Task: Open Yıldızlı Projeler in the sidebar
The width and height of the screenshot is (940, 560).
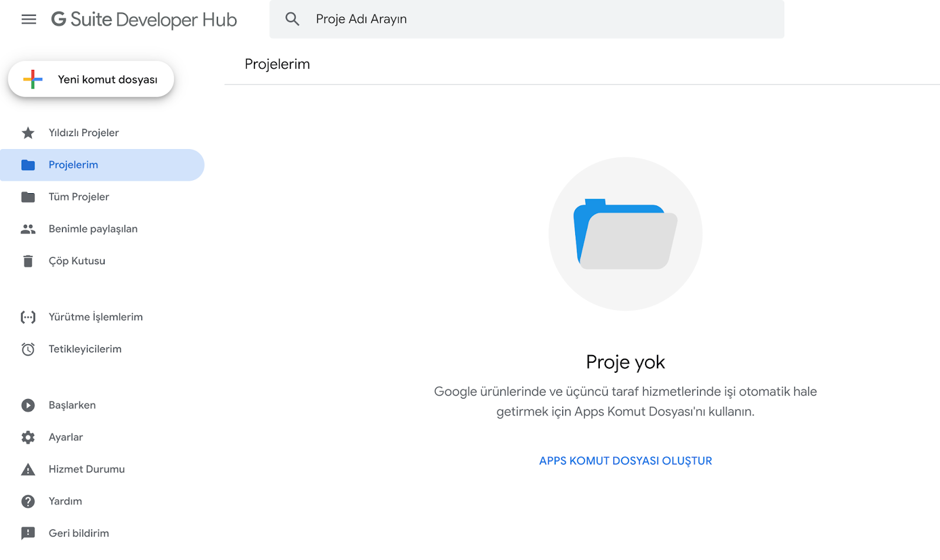Action: [x=102, y=133]
